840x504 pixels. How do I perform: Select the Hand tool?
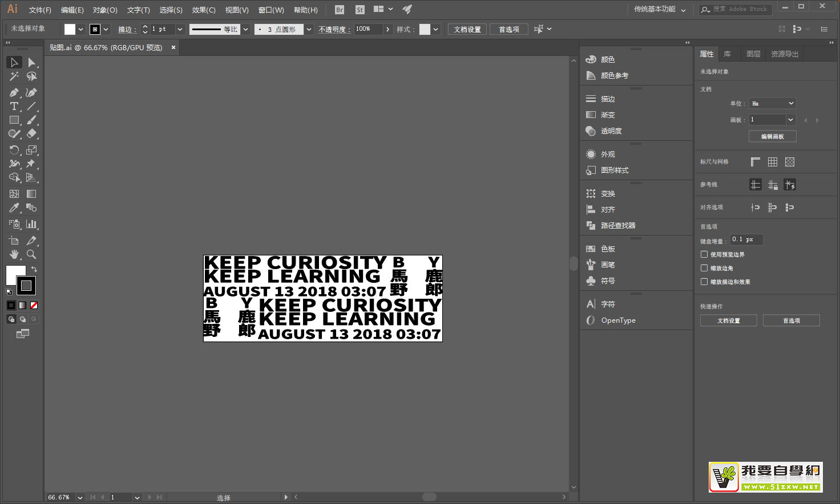(14, 254)
